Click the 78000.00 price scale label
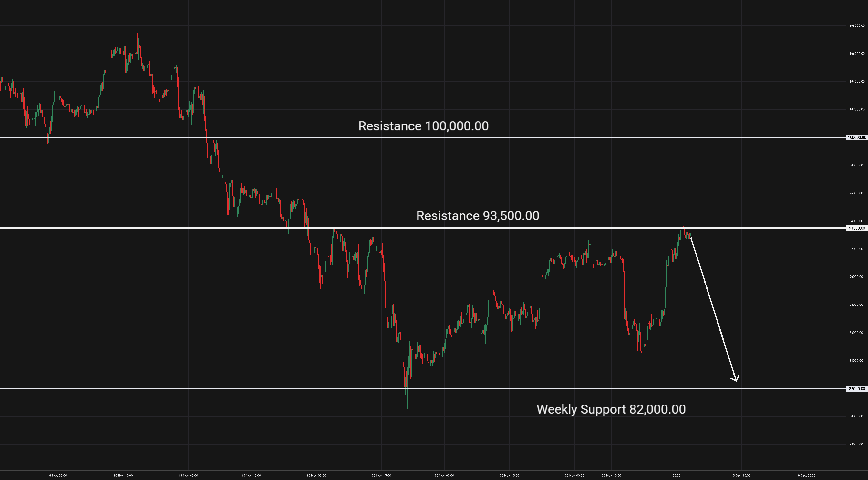868x480 pixels. coord(857,444)
